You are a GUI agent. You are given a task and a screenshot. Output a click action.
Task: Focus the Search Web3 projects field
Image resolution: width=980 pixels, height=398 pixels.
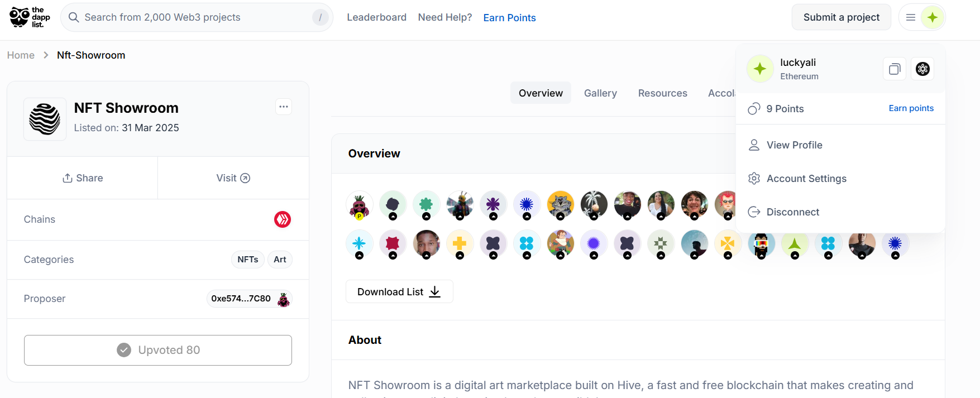tap(197, 17)
